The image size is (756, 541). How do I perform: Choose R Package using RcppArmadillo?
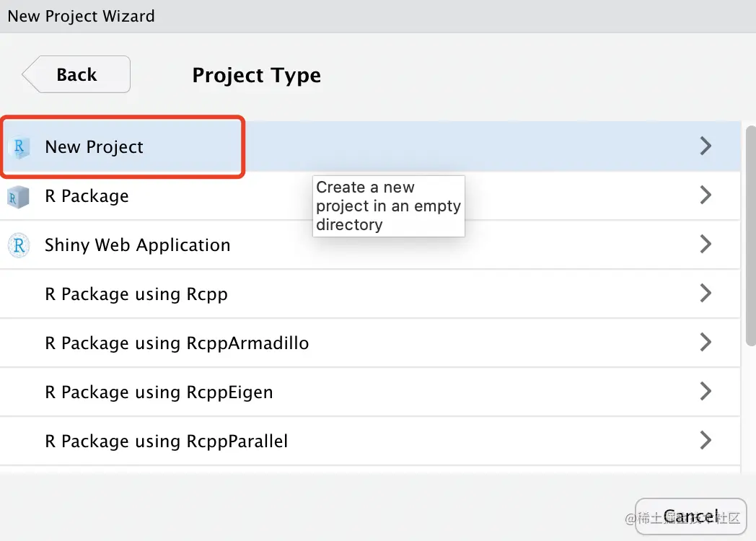pyautogui.click(x=177, y=343)
